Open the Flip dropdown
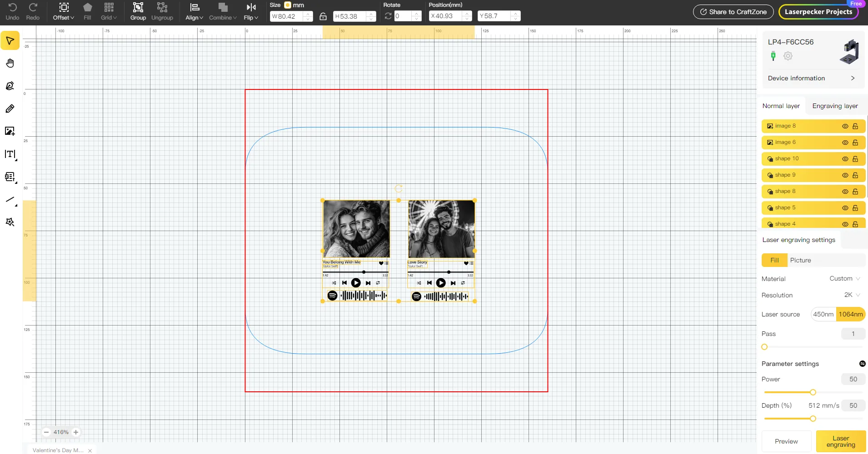868x454 pixels. (251, 12)
